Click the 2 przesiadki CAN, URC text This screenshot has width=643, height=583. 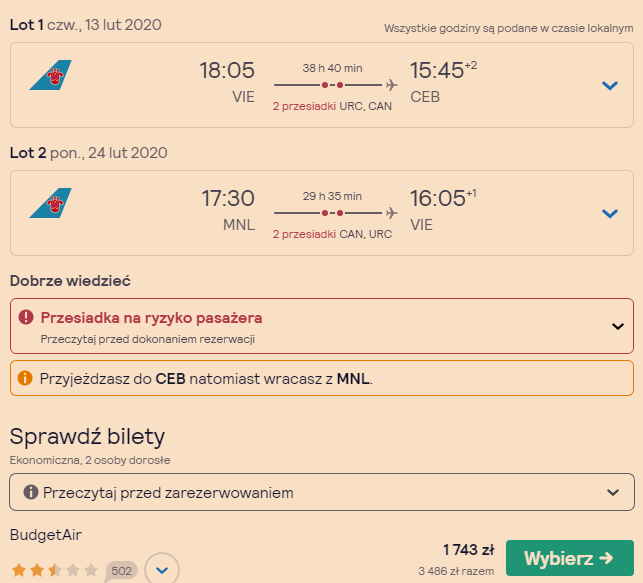pyautogui.click(x=332, y=234)
